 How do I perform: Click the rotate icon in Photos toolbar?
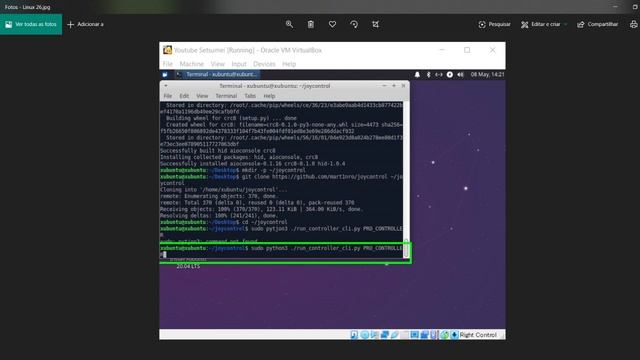pyautogui.click(x=354, y=24)
